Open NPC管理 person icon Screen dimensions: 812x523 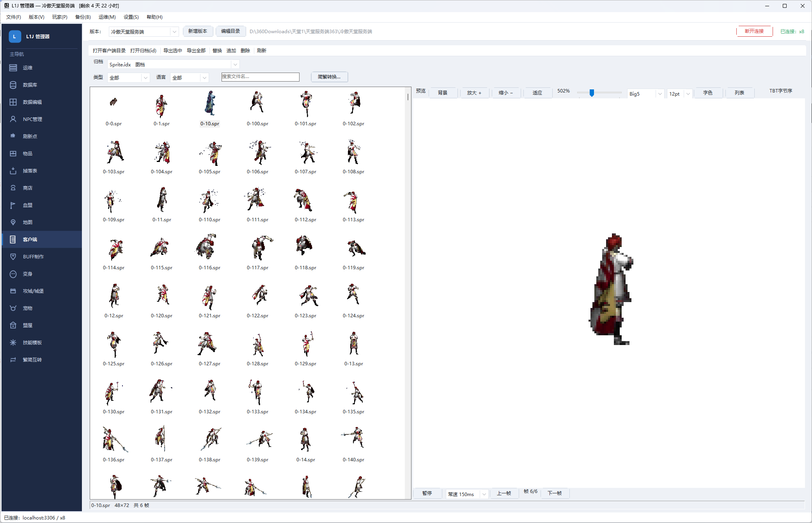tap(13, 119)
